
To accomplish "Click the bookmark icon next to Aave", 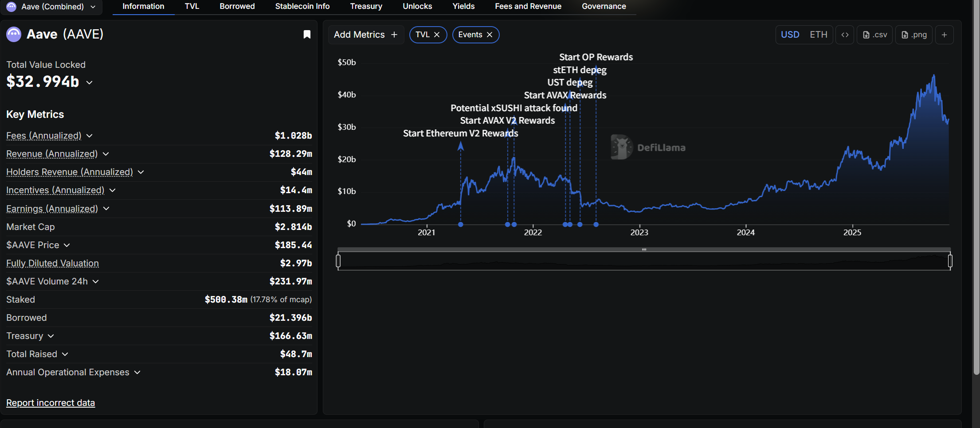I will tap(306, 35).
